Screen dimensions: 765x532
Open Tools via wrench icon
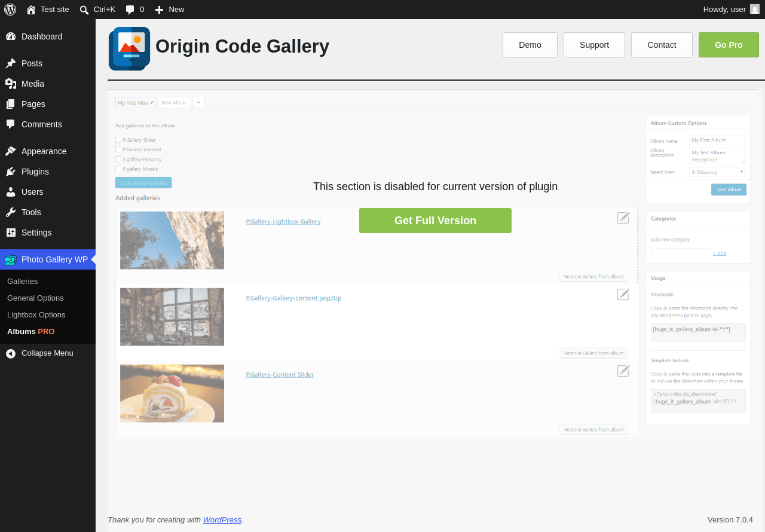11,212
